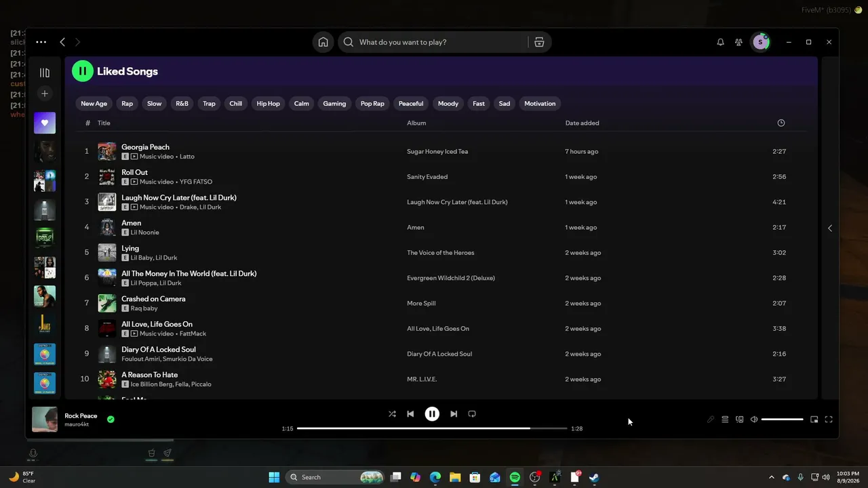This screenshot has height=488, width=868.
Task: Open the play queue
Action: [x=725, y=420]
